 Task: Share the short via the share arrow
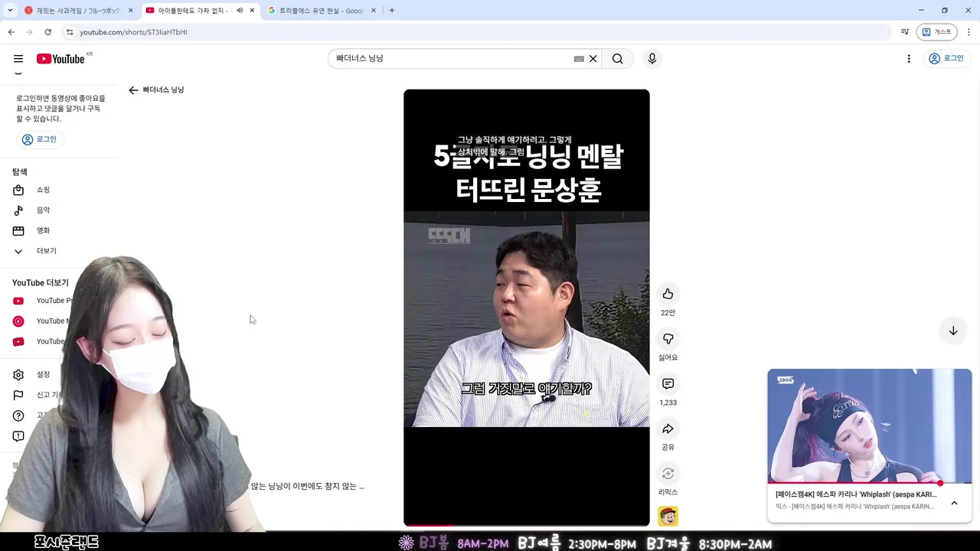pos(668,429)
